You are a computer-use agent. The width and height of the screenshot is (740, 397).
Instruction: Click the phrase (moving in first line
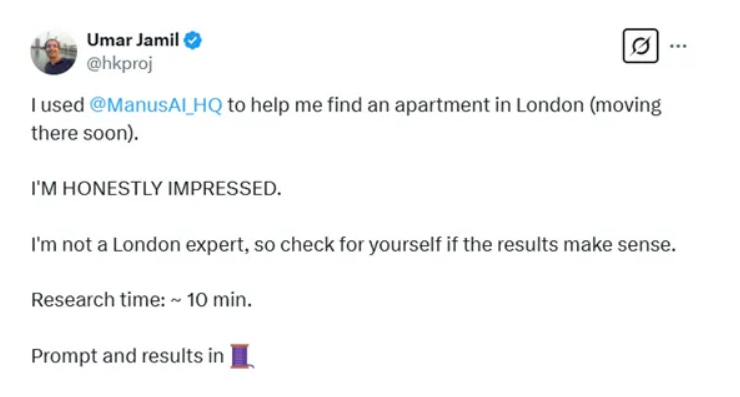pos(625,105)
